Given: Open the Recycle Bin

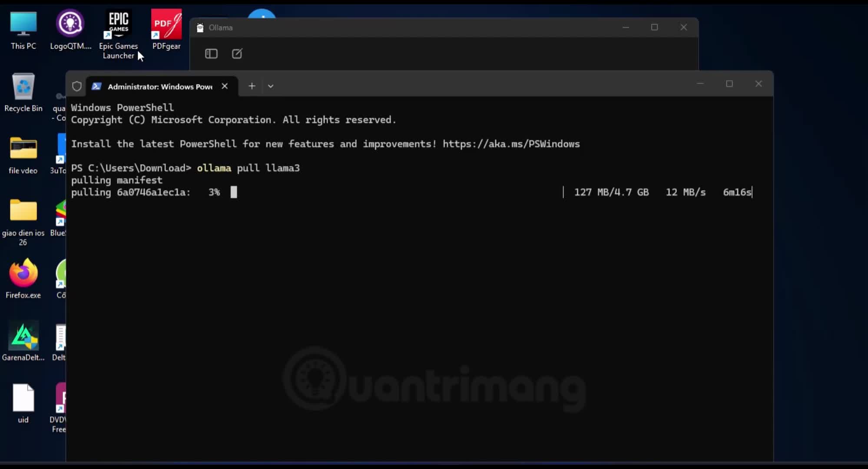Looking at the screenshot, I should [23, 92].
